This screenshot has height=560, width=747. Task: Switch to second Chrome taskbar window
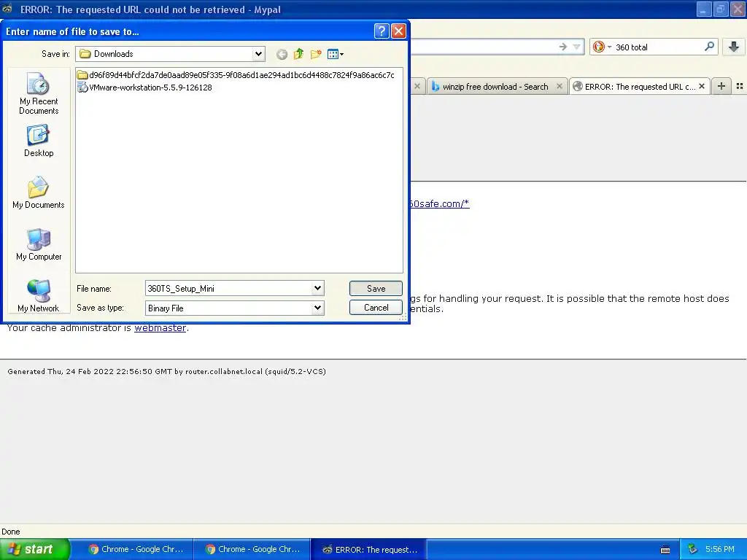tap(252, 549)
